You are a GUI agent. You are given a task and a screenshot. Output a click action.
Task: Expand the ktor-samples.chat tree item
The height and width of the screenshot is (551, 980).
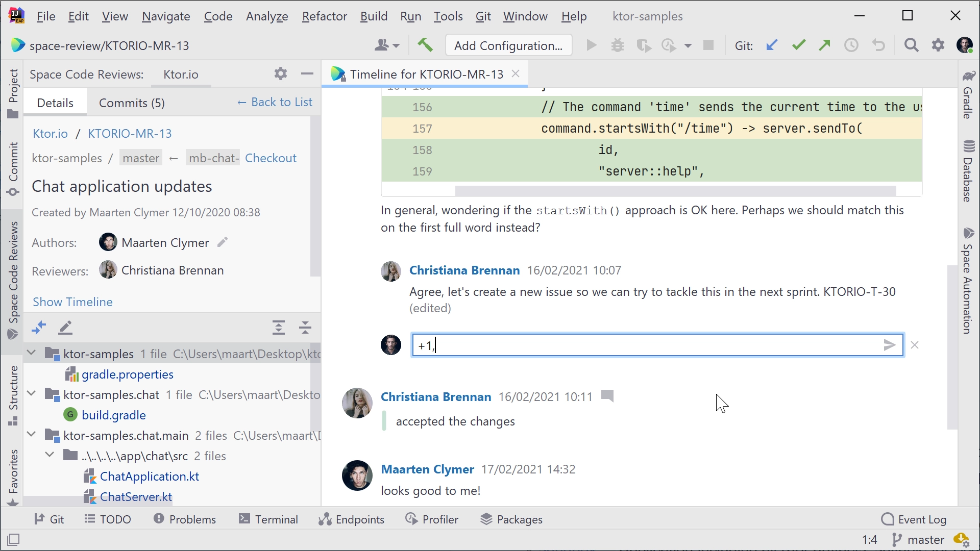tap(31, 394)
